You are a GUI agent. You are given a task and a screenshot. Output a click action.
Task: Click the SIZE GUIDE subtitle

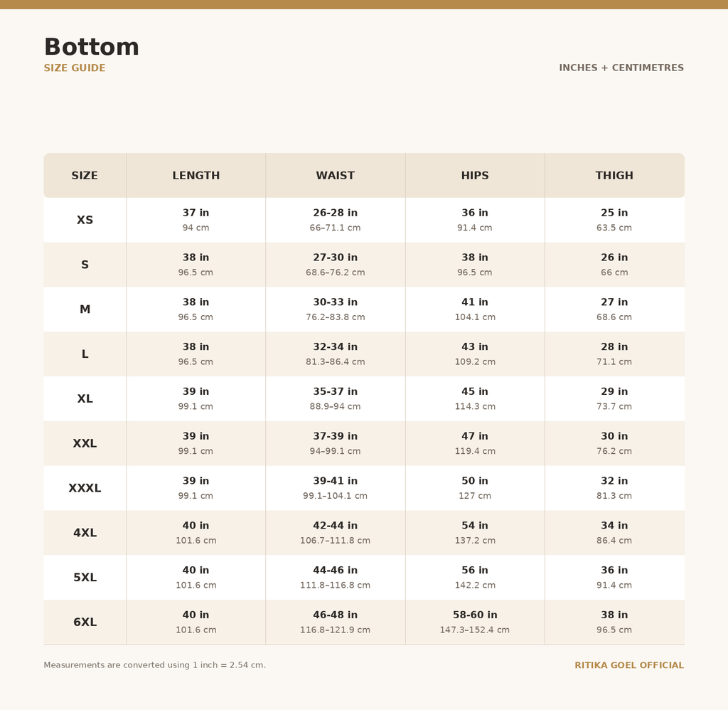tap(74, 68)
